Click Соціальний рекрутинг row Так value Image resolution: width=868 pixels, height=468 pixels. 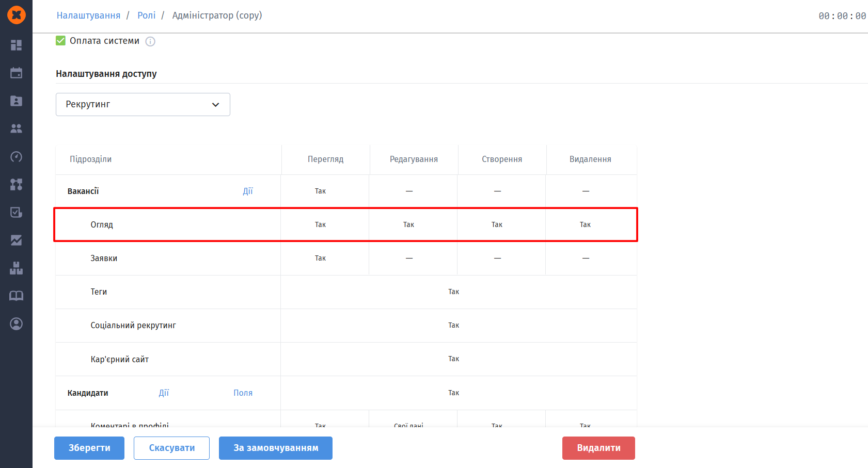pyautogui.click(x=453, y=325)
